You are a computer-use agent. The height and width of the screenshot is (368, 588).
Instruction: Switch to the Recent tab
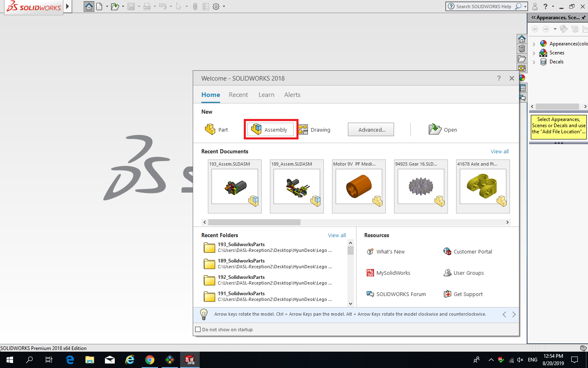[x=238, y=94]
